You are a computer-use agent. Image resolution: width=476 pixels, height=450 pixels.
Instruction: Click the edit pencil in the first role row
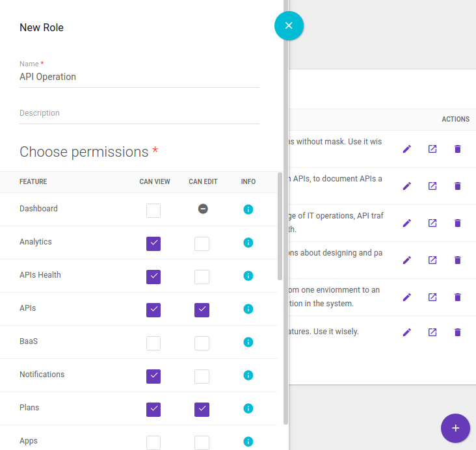(407, 149)
